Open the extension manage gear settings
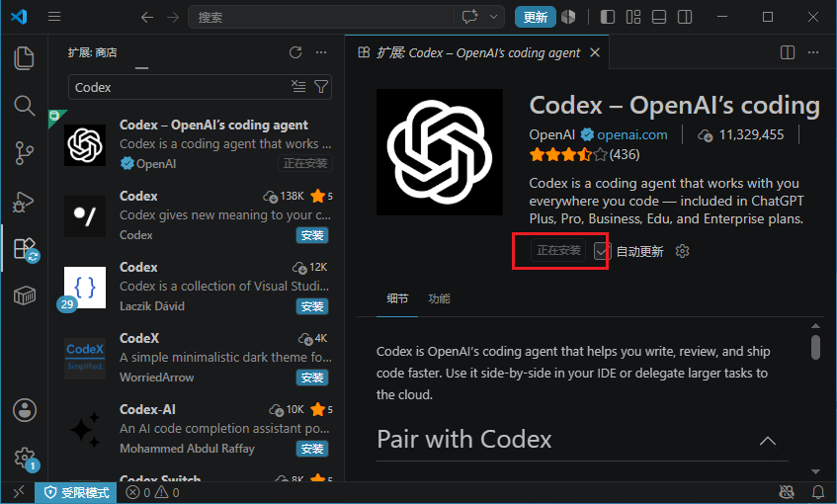Image resolution: width=837 pixels, height=504 pixels. 682,251
